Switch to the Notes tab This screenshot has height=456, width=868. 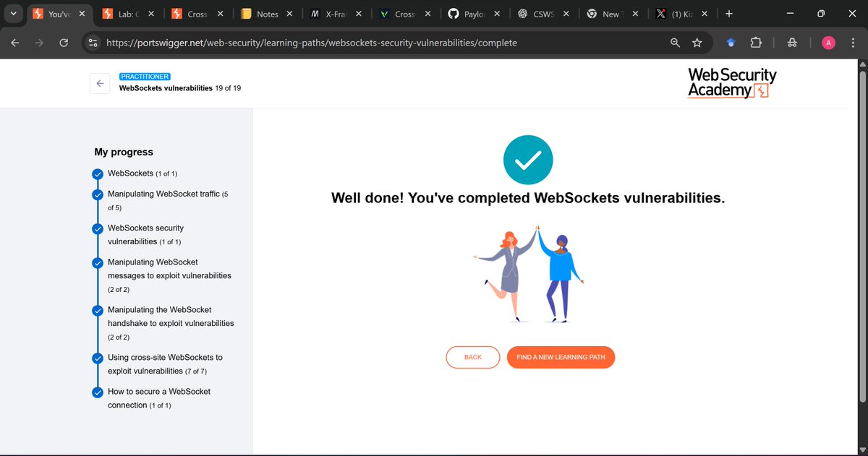coord(268,13)
